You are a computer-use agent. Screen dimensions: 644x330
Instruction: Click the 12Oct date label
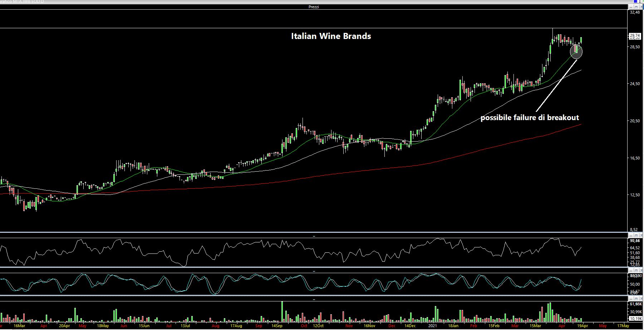318,326
